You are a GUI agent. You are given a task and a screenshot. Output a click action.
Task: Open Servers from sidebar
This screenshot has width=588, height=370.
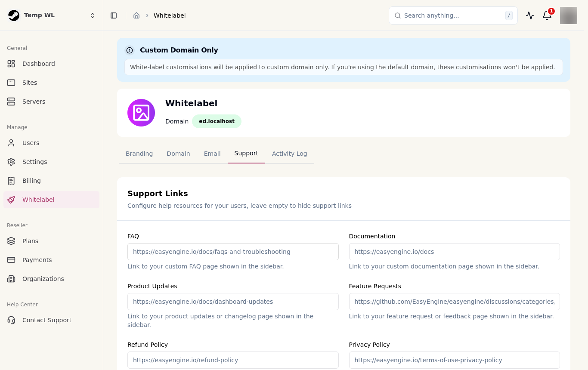pyautogui.click(x=52, y=102)
